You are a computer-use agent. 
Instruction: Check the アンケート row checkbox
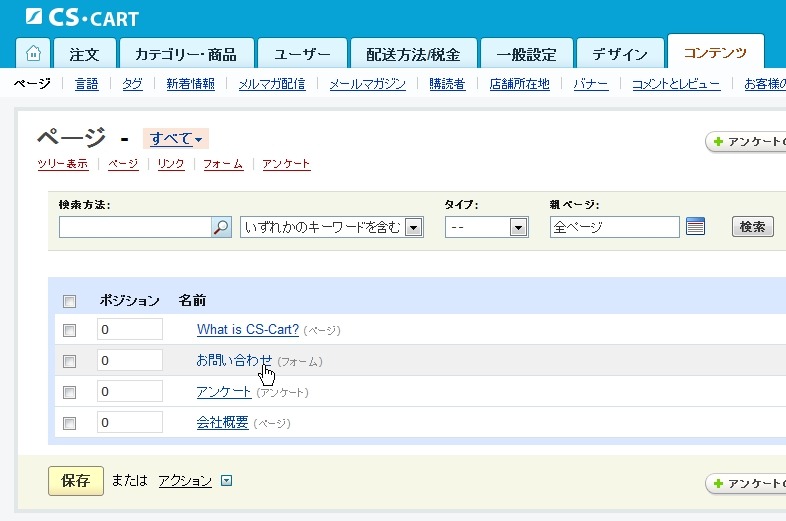tap(69, 392)
